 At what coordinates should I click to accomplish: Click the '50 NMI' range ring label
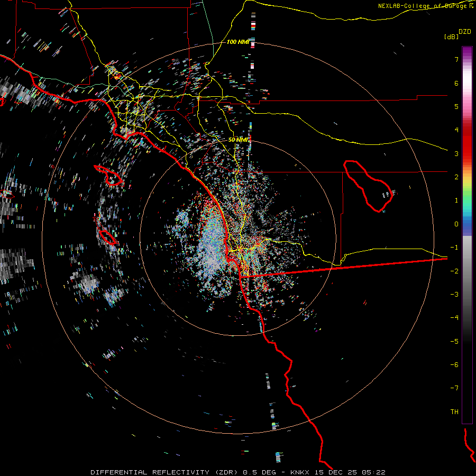pyautogui.click(x=239, y=140)
